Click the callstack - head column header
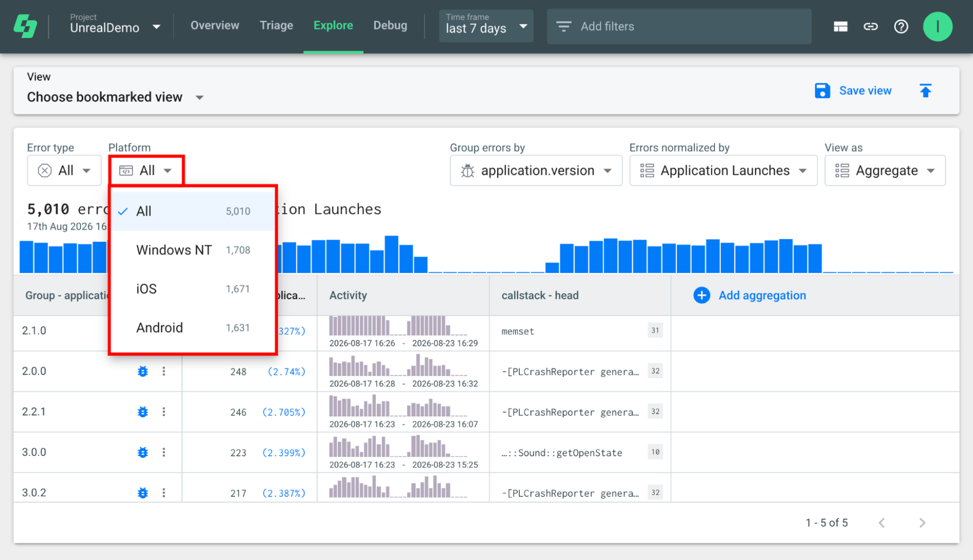Viewport: 973px width, 560px height. click(x=540, y=295)
